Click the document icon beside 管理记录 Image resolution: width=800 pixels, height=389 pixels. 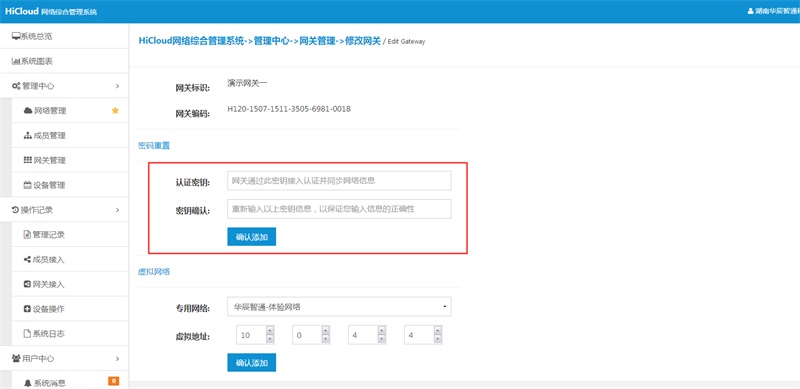coord(28,235)
